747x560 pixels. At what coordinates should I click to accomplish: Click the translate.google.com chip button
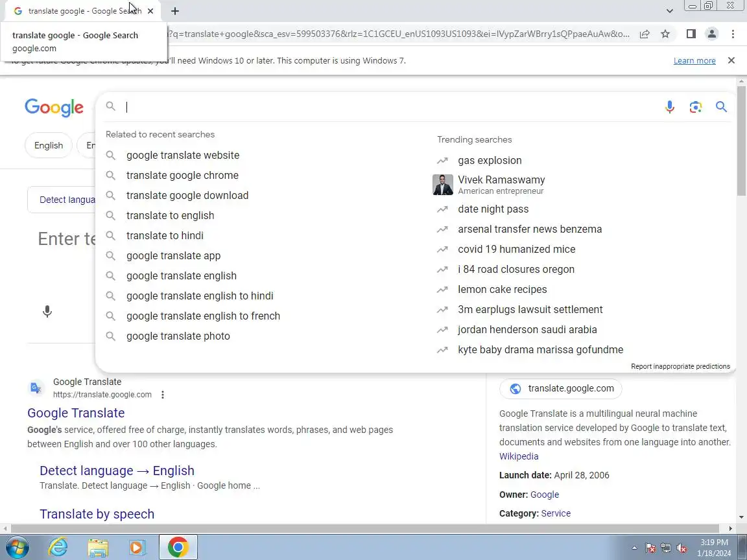pyautogui.click(x=560, y=389)
